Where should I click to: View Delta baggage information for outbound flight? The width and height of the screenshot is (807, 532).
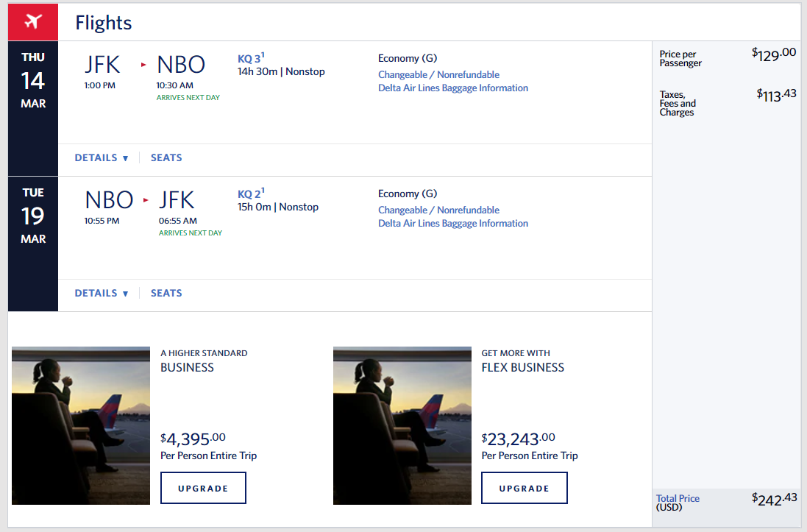point(452,88)
